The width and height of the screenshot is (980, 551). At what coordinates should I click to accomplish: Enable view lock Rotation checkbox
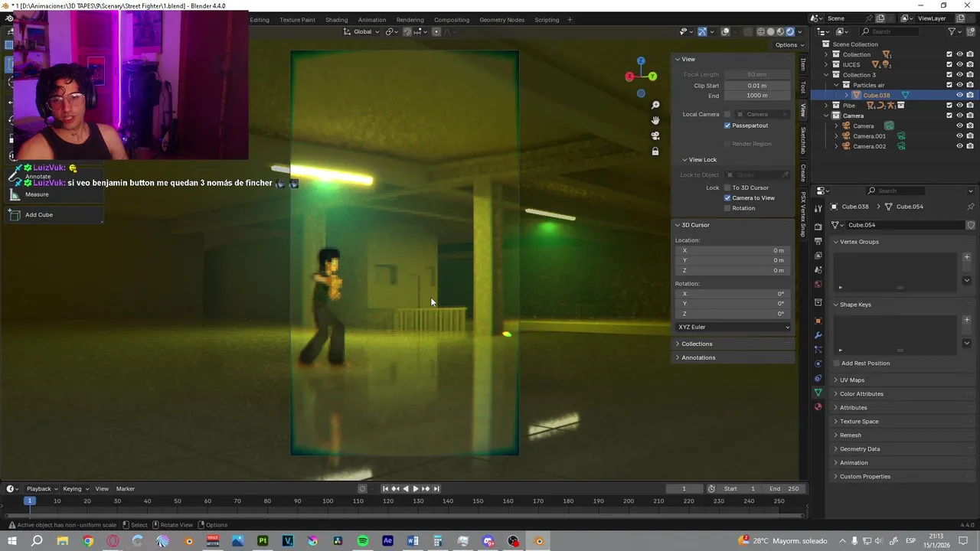727,208
